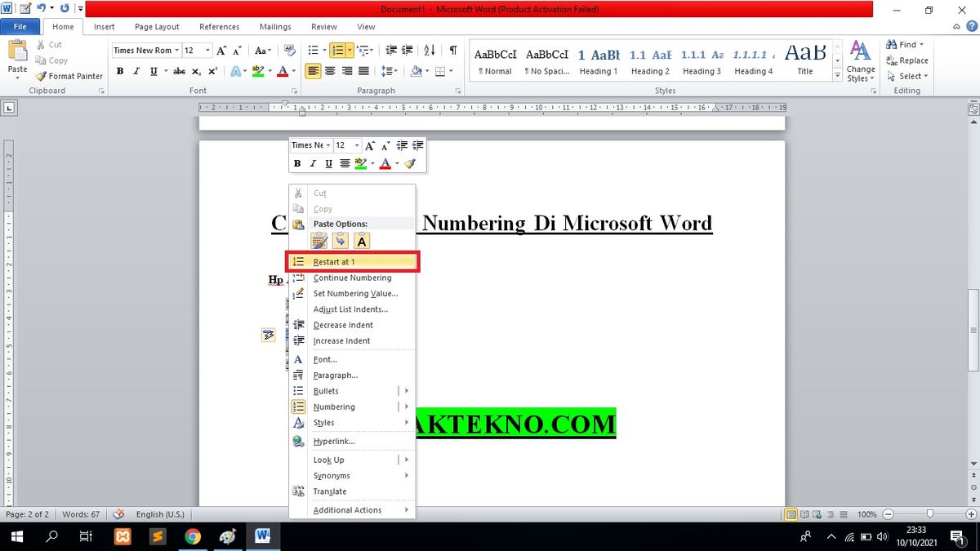Choose Set Numbering Value from context menu
980x551 pixels.
click(x=353, y=294)
